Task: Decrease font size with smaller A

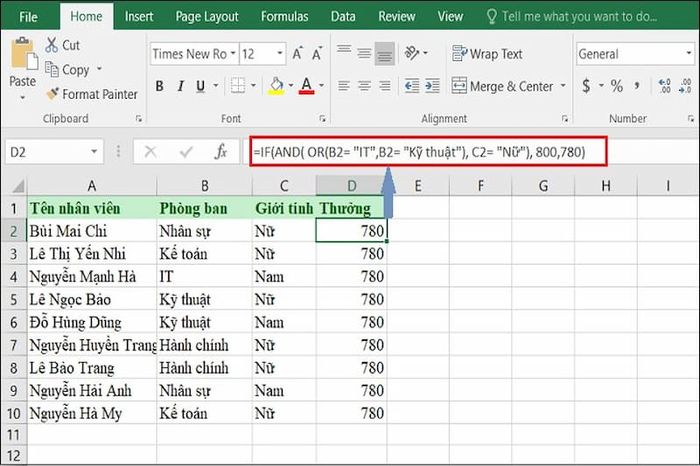Action: (317, 54)
